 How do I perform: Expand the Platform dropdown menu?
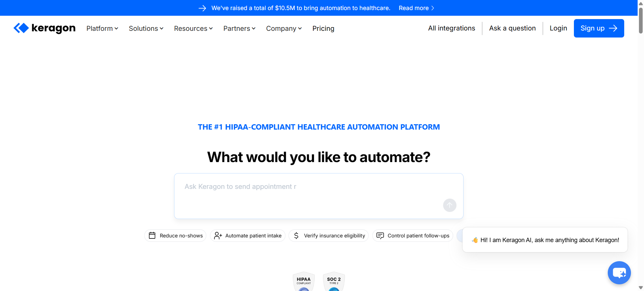click(x=102, y=28)
